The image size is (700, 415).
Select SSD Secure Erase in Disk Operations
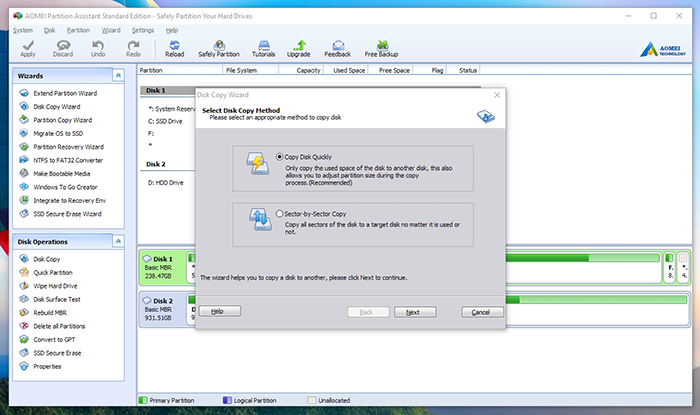tap(57, 353)
